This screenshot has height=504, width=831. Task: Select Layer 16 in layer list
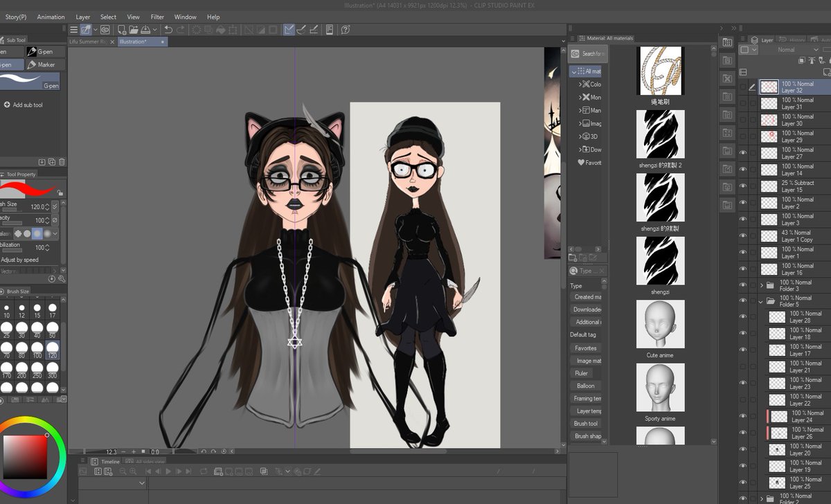(785, 269)
